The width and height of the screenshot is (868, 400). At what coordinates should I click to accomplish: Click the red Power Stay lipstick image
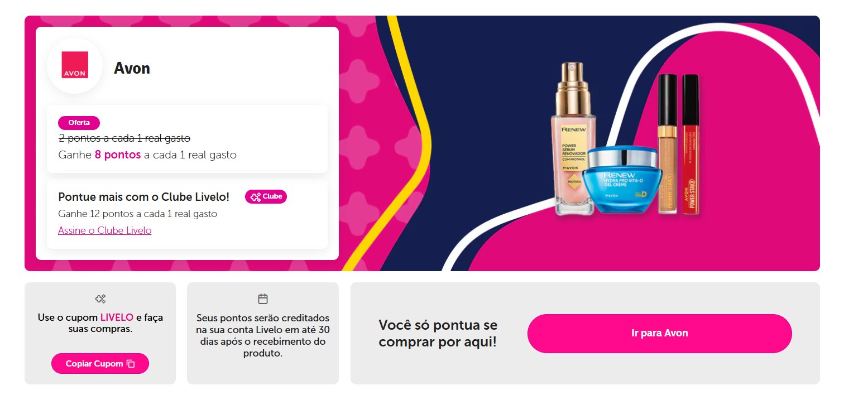[x=691, y=144]
